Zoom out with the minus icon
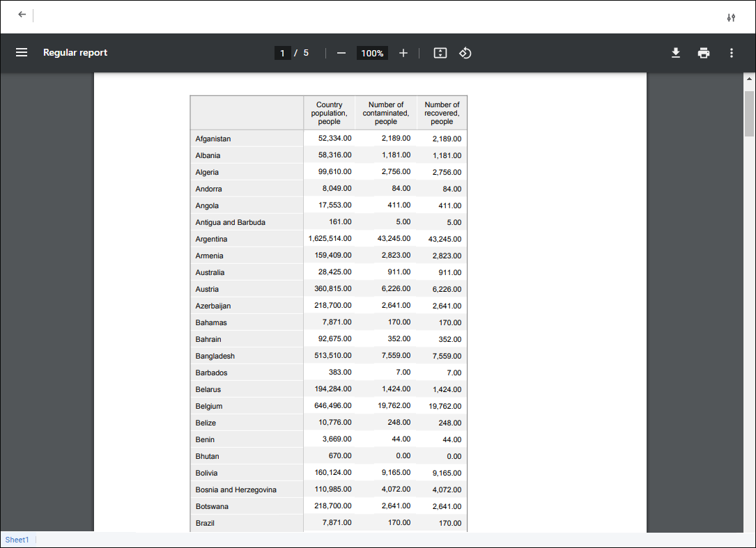 341,54
